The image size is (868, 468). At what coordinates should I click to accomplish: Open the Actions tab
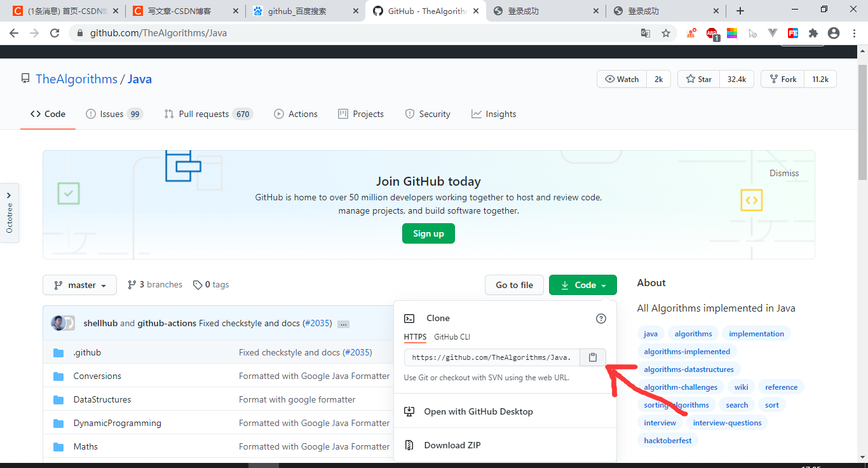[x=295, y=114]
